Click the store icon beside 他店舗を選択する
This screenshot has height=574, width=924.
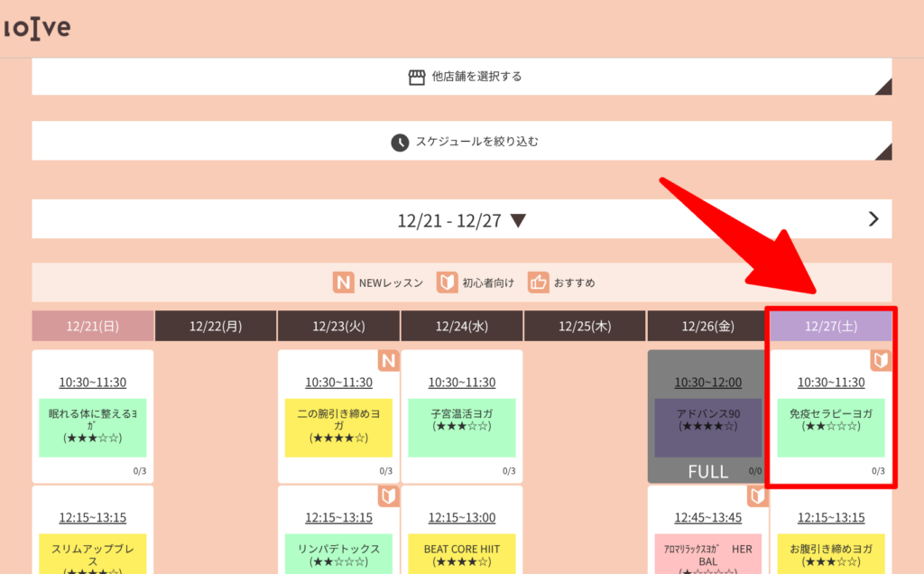click(x=416, y=77)
